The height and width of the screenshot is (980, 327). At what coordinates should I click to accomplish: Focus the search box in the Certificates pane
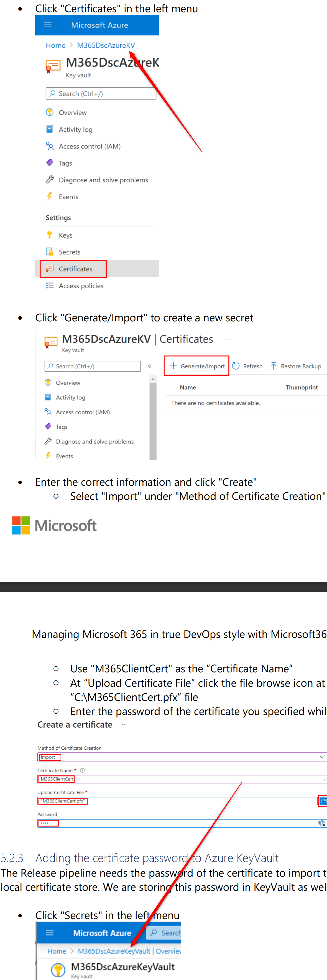(x=92, y=366)
